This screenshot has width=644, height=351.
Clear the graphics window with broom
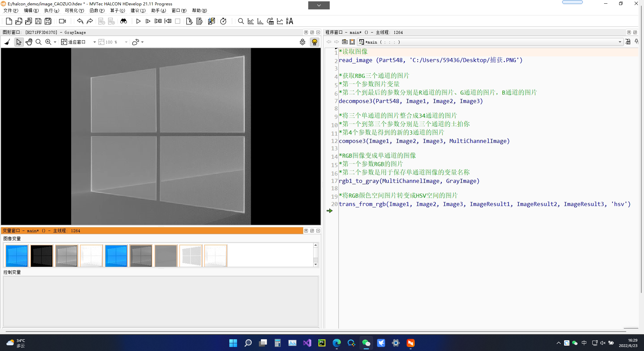(7, 42)
